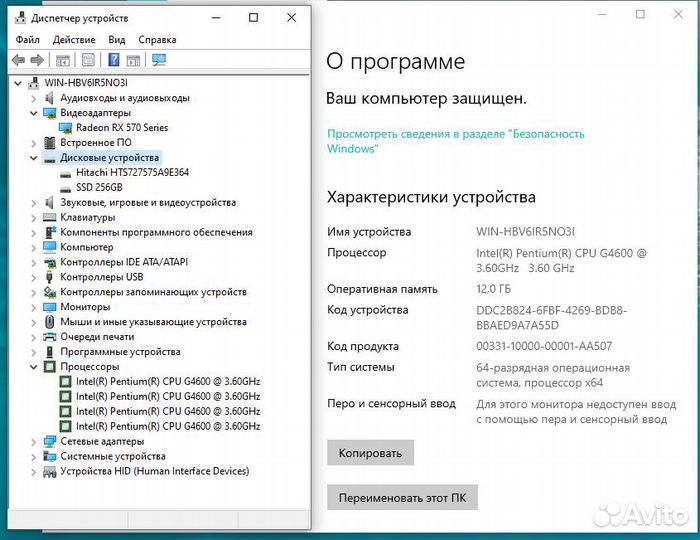700x540 pixels.
Task: Collapse the Дисковые устройства category
Action: point(33,158)
